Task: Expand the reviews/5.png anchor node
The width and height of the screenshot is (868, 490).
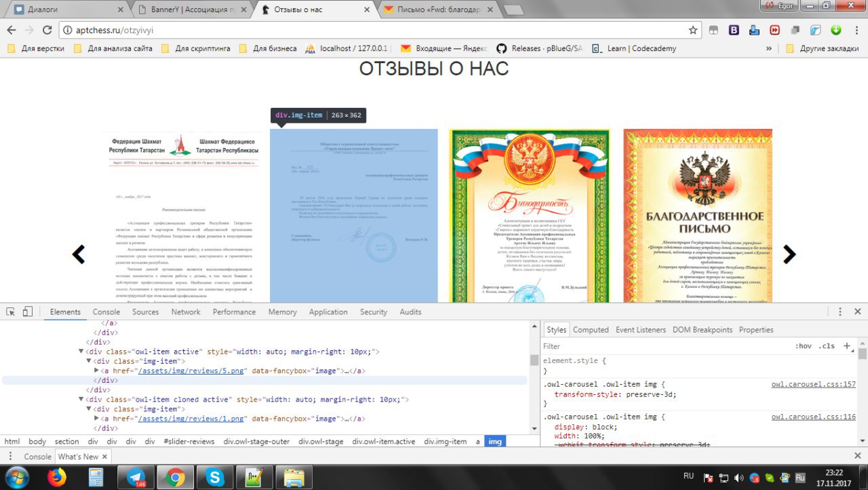Action: (97, 371)
